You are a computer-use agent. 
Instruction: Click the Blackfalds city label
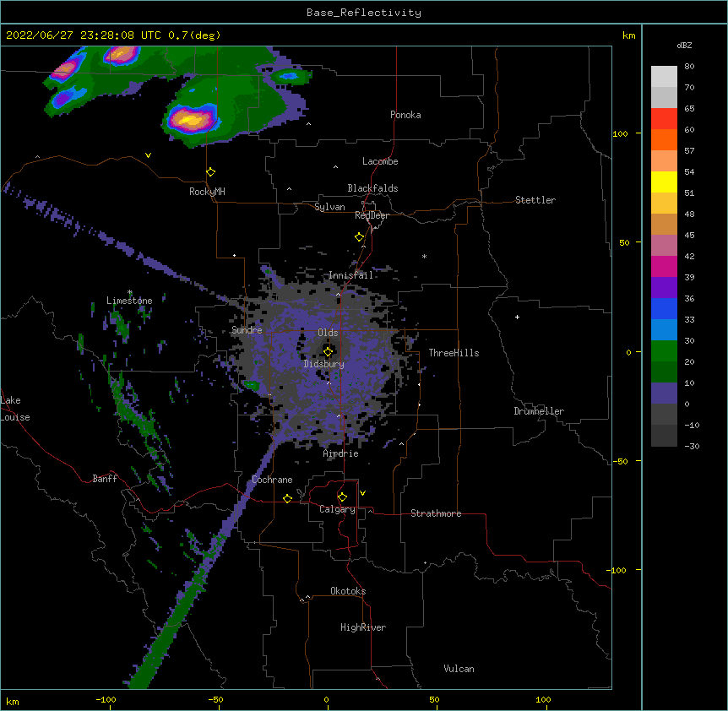[x=372, y=188]
